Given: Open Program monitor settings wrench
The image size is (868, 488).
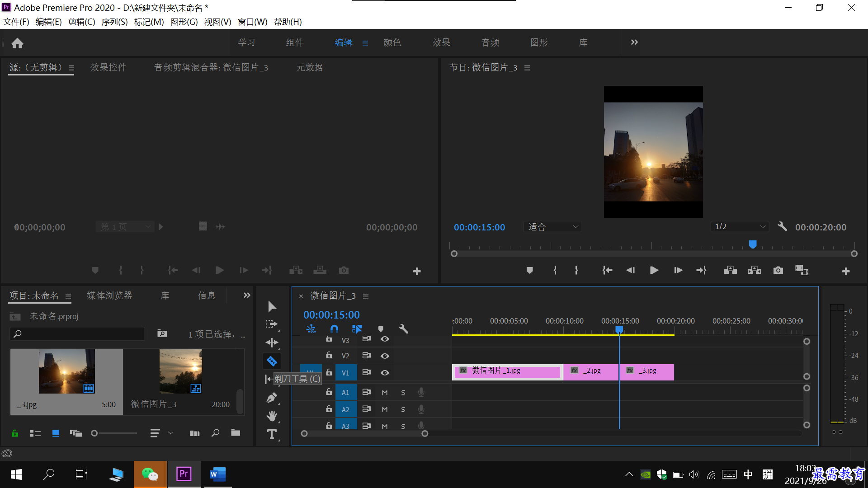Looking at the screenshot, I should pyautogui.click(x=782, y=226).
